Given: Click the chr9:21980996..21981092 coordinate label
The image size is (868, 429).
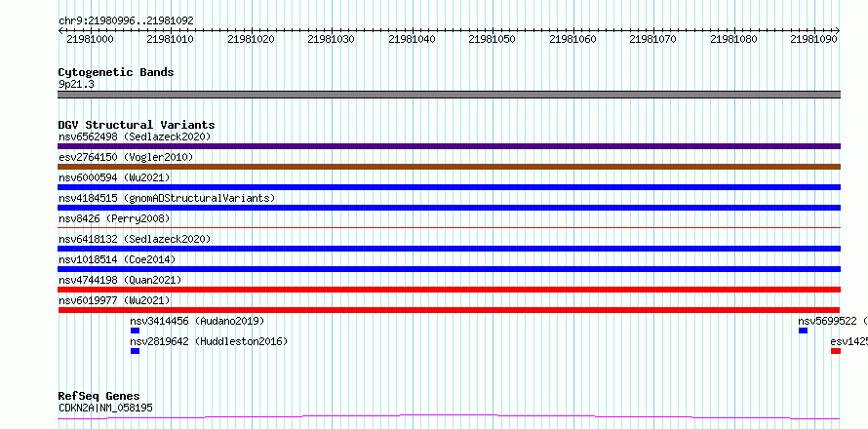Looking at the screenshot, I should (126, 20).
